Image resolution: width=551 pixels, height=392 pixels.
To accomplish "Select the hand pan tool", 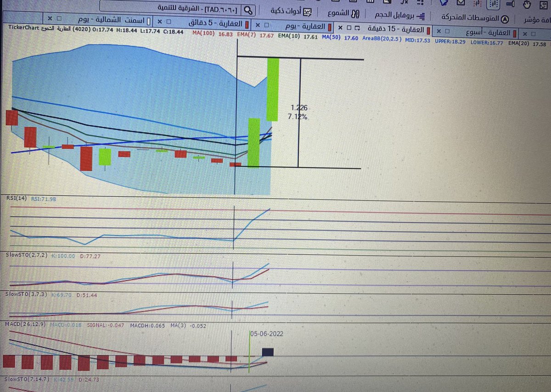I will (528, 4).
